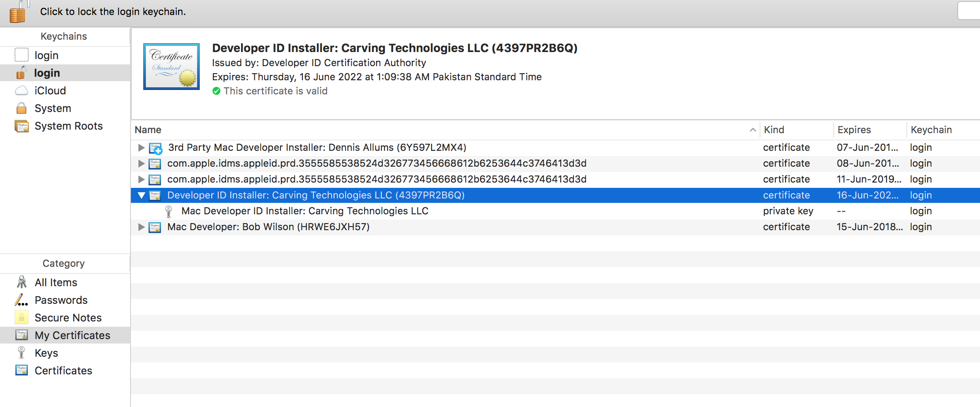
Task: Choose the My Certificates category icon
Action: pyautogui.click(x=22, y=335)
